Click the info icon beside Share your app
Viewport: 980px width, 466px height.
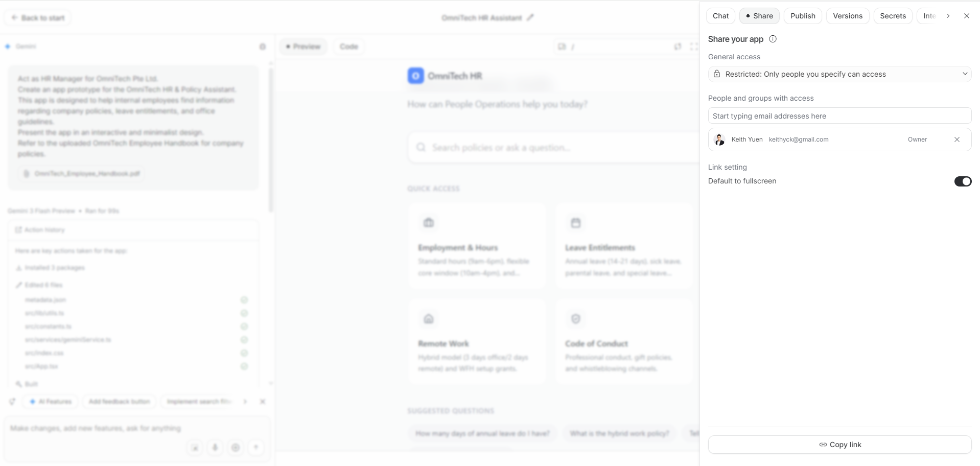point(773,39)
